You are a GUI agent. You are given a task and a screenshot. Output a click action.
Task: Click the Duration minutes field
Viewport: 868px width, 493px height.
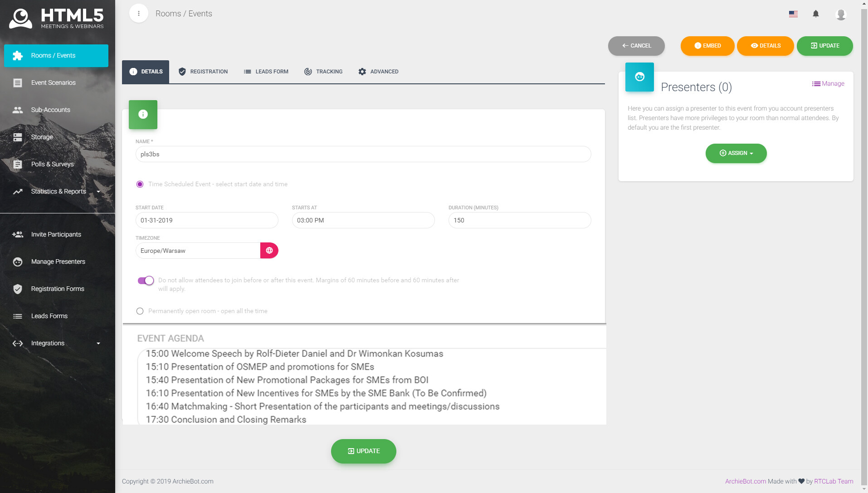[520, 220]
